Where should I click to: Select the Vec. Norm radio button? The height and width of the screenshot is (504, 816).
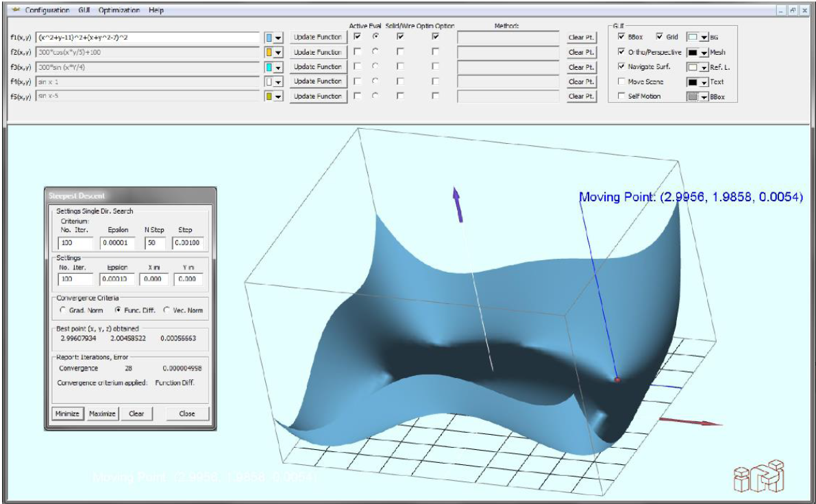pos(166,310)
